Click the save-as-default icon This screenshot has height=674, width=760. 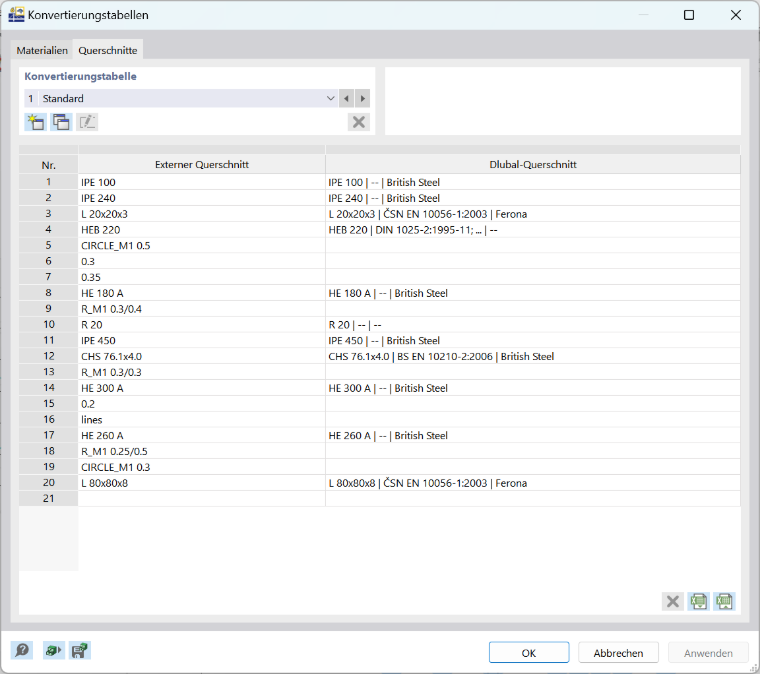79,650
